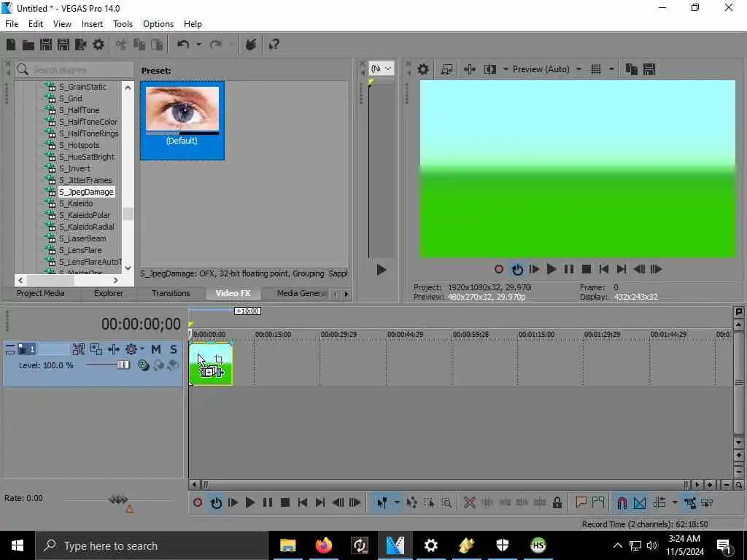Image resolution: width=747 pixels, height=560 pixels.
Task: Open Split Screen View dropdown arrow
Action: point(506,69)
